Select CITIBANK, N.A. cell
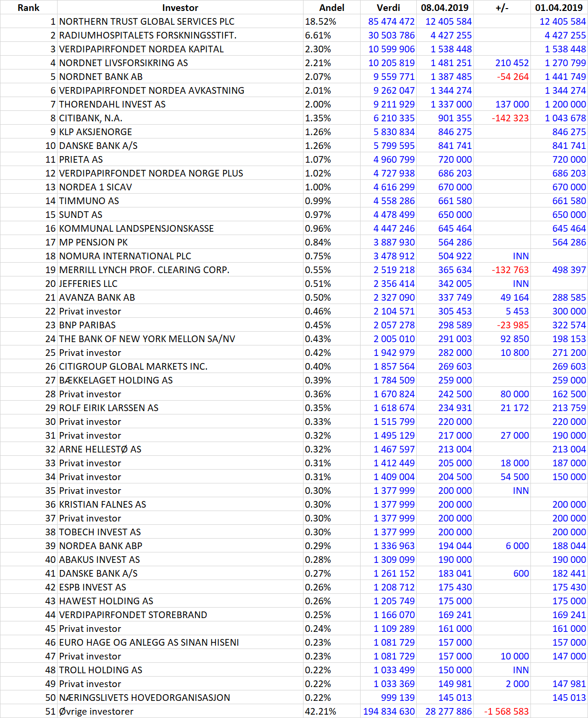588x718 pixels. coord(180,118)
